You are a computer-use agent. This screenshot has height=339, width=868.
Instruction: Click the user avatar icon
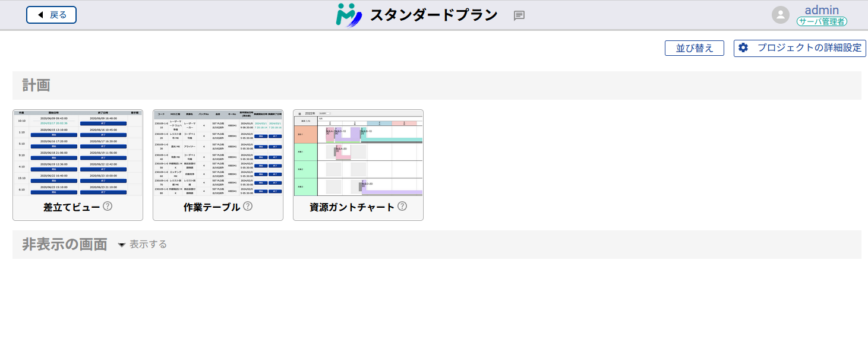coord(780,15)
